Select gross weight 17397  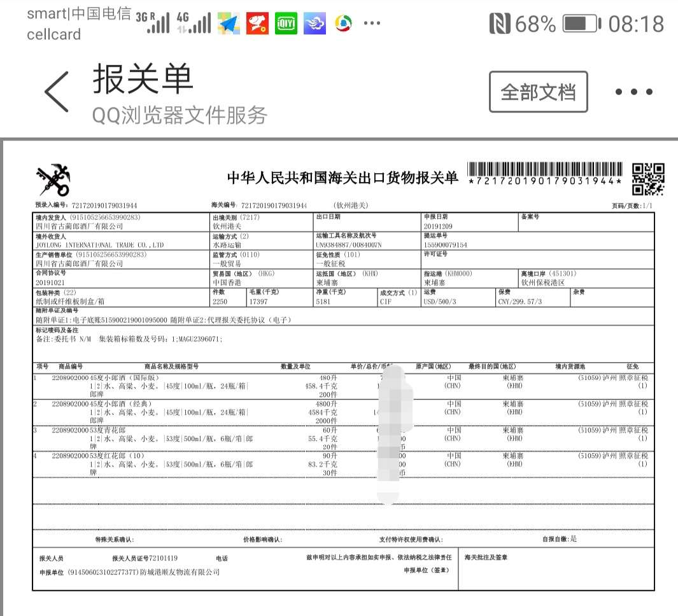(258, 302)
